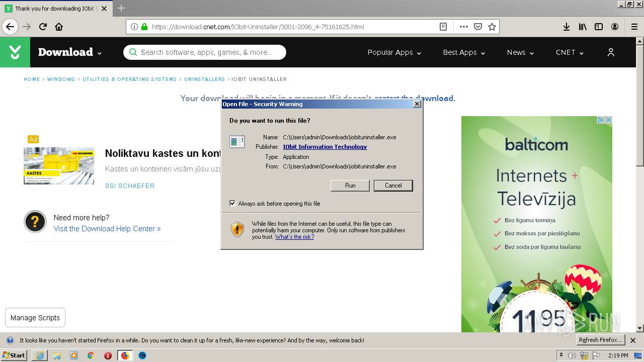Screen dimensions: 644x362
Task: Click the green Download.com logo
Action: (15, 52)
